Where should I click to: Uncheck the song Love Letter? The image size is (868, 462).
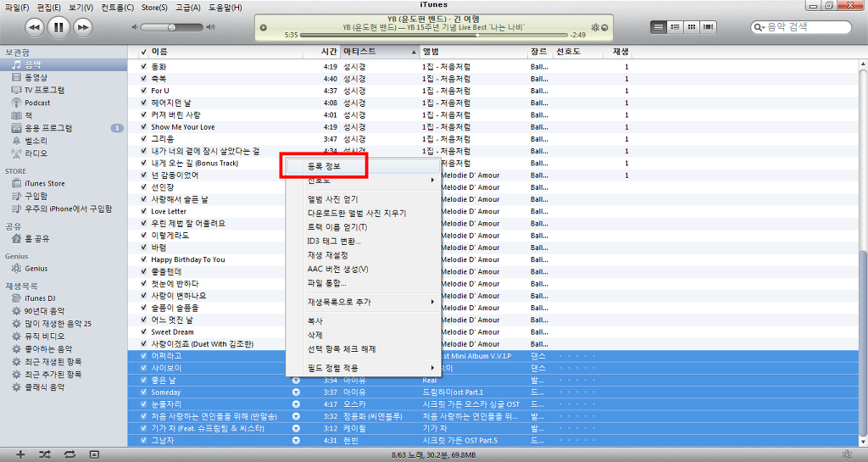coord(144,211)
